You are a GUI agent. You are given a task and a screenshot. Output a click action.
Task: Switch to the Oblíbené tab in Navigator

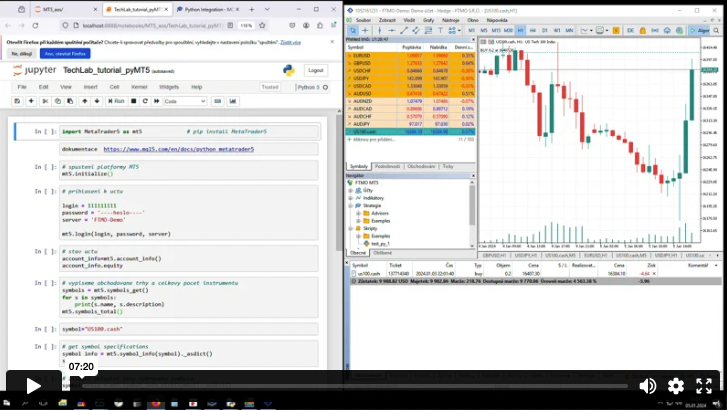tap(383, 253)
